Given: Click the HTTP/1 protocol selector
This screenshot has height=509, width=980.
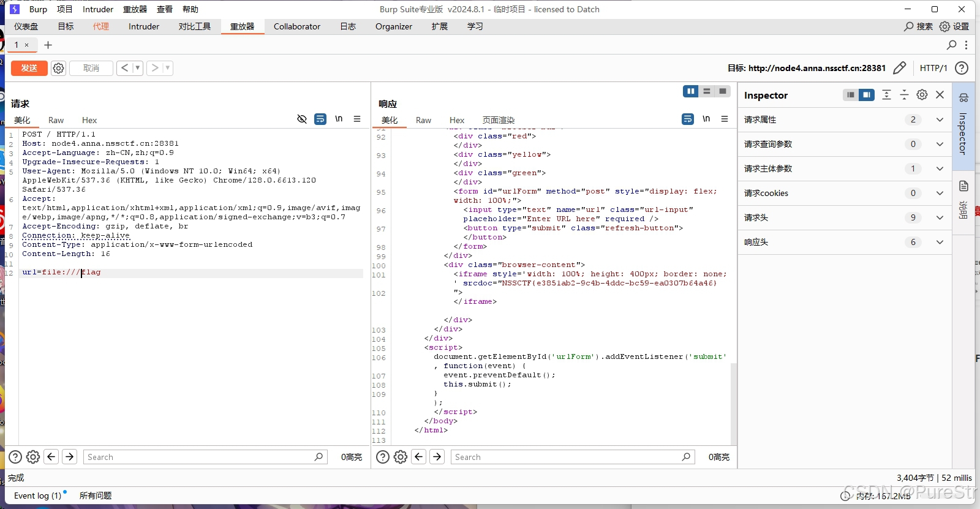Looking at the screenshot, I should click(x=933, y=68).
